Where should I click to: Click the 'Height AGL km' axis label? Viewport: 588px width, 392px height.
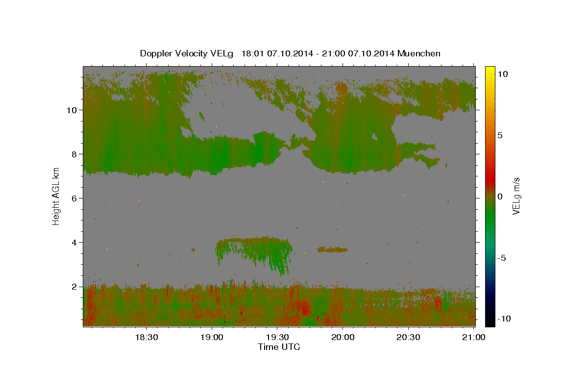click(56, 196)
